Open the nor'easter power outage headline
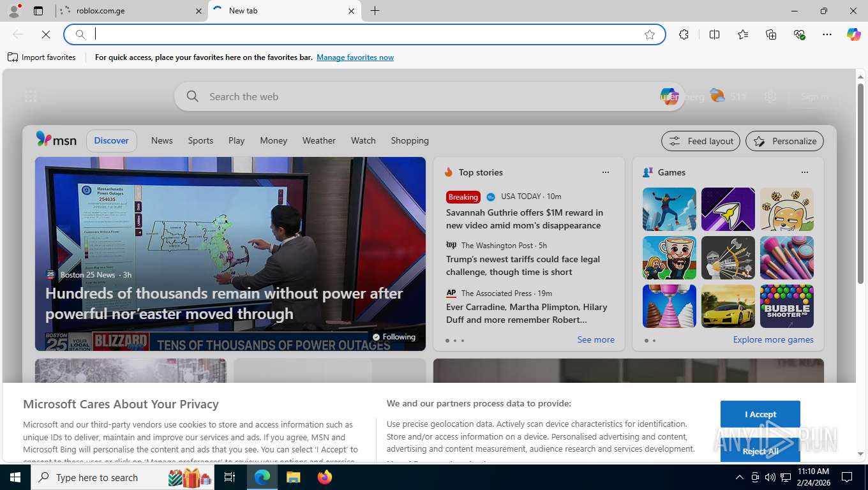 [224, 304]
